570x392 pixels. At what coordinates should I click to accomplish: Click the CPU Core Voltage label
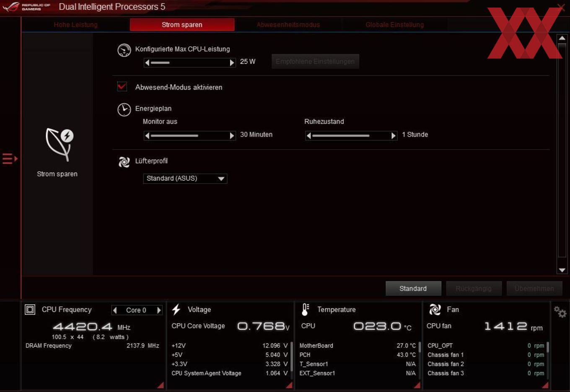198,326
